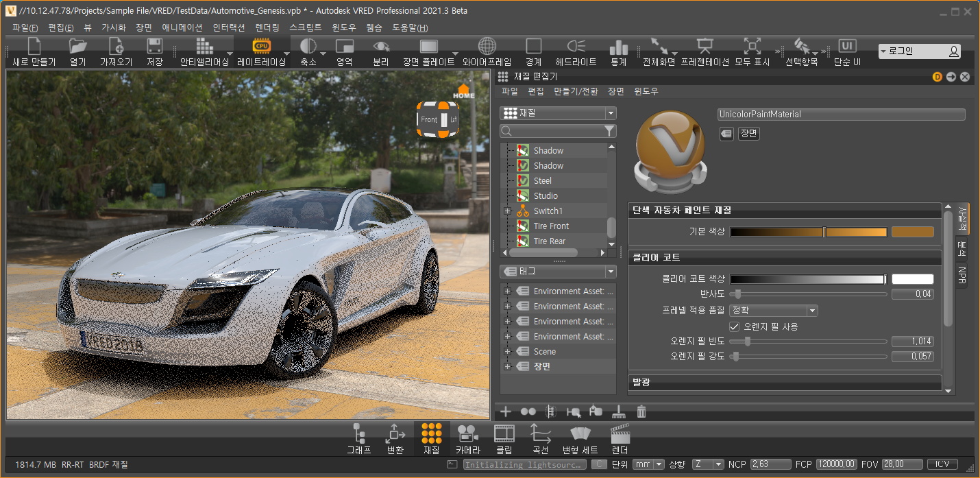Open the 렌더링 menu in menu bar
The image size is (980, 478).
[267, 28]
